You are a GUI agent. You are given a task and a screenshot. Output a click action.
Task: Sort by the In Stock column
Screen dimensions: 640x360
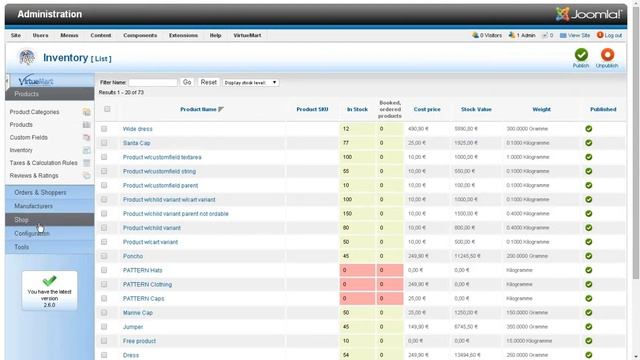358,109
